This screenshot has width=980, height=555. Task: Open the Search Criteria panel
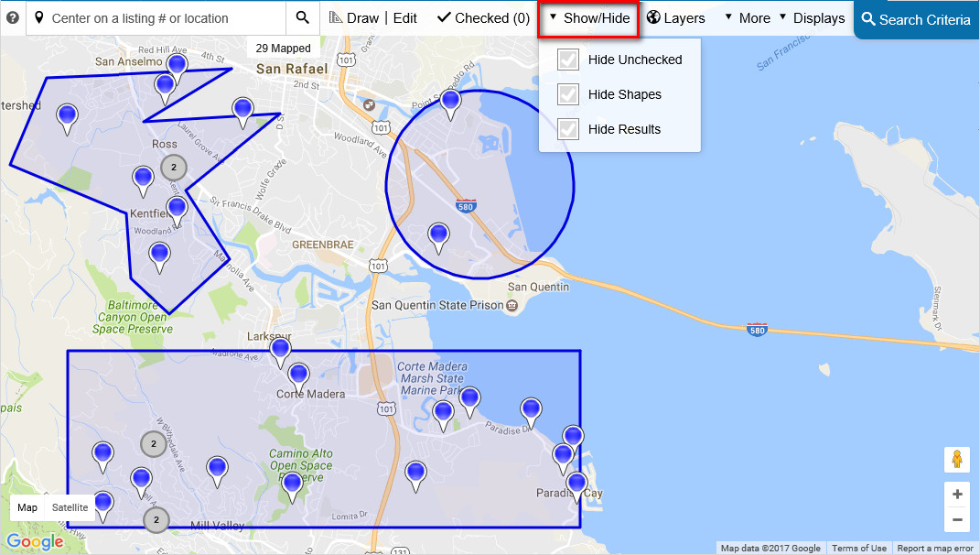point(916,19)
